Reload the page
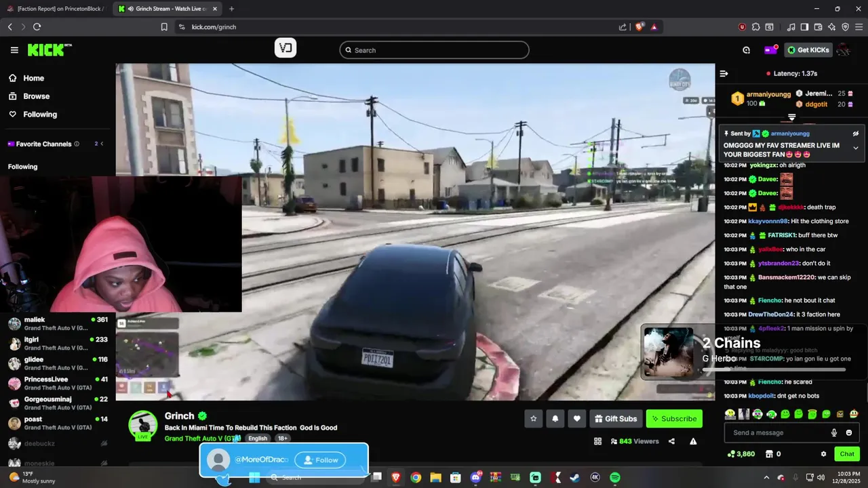This screenshot has width=868, height=488. [37, 27]
